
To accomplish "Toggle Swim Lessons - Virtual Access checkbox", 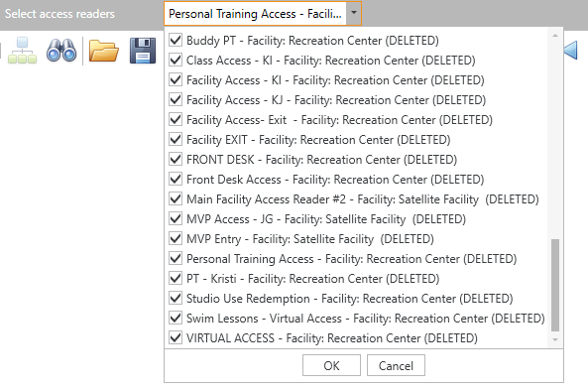I will 176,319.
